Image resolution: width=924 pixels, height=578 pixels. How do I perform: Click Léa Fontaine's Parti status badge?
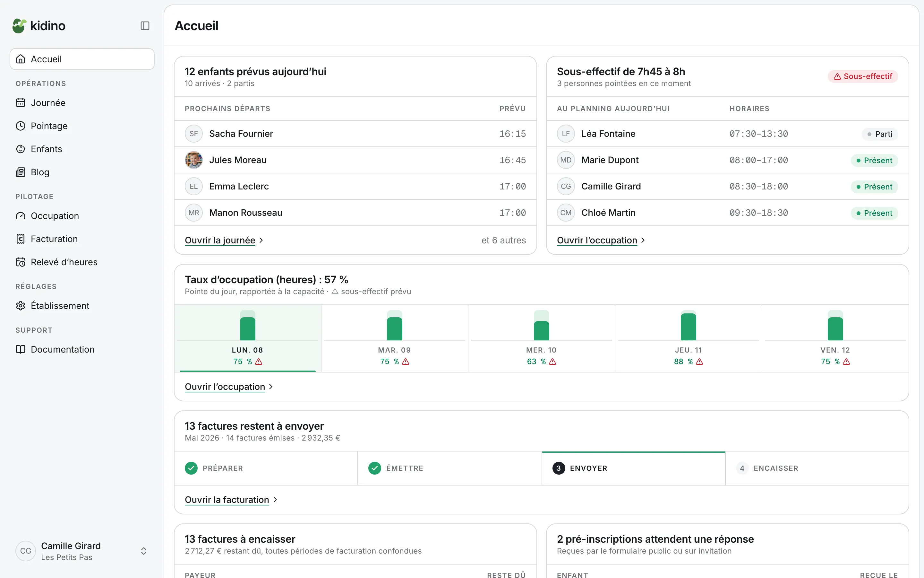[x=880, y=134]
